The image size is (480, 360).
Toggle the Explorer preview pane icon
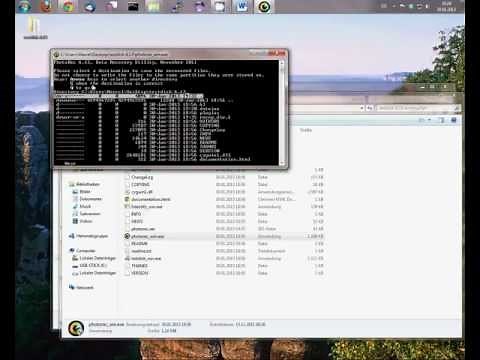[442, 120]
